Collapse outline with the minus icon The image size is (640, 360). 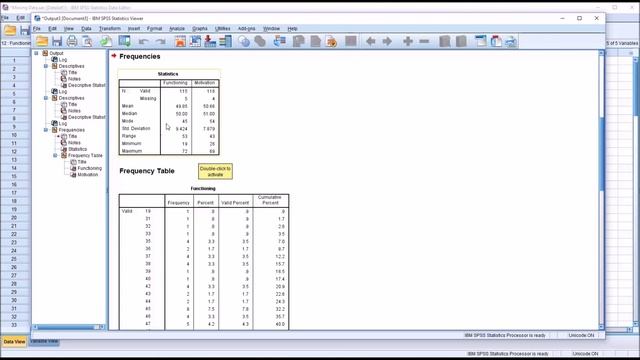pos(424,41)
